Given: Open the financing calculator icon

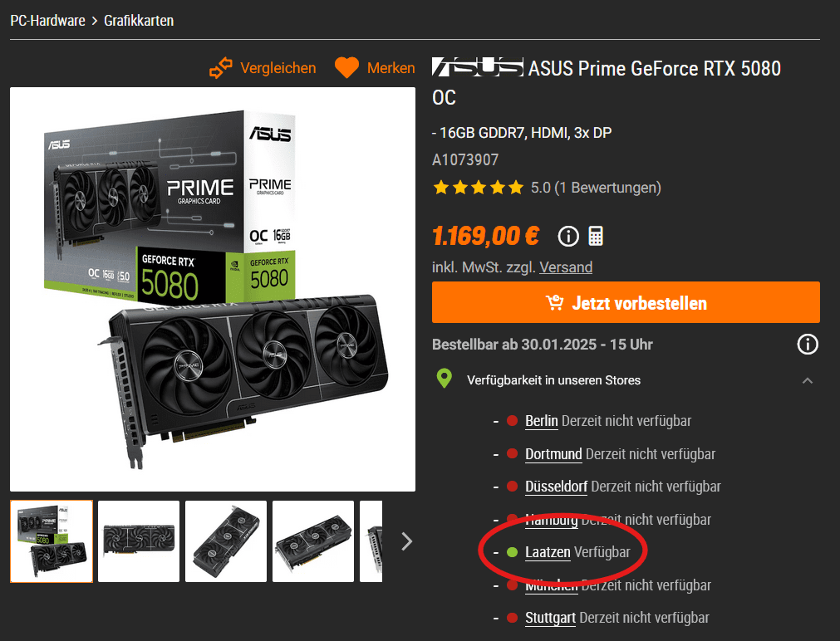Looking at the screenshot, I should (596, 236).
